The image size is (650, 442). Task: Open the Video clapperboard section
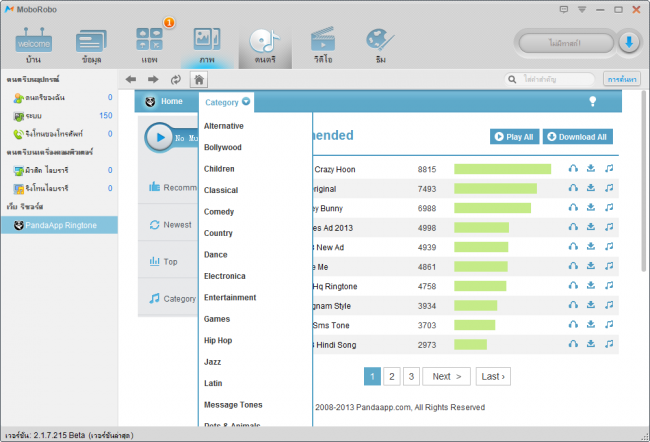click(x=323, y=45)
